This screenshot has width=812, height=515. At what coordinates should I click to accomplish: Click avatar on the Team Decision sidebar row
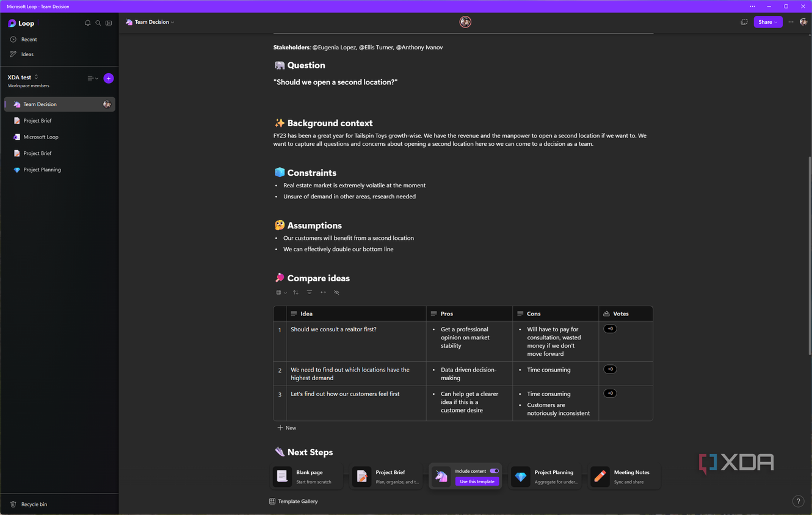tap(107, 104)
